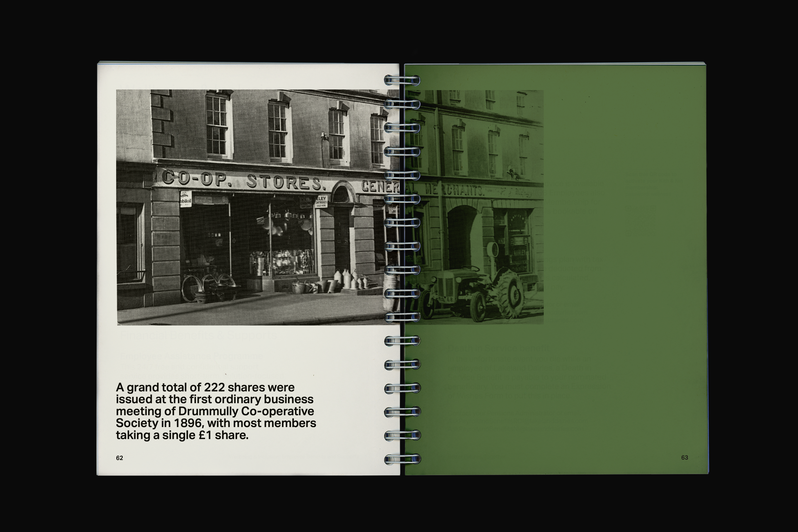Click the MERCHANTS lettering on the green page
The height and width of the screenshot is (532, 798).
[455, 190]
